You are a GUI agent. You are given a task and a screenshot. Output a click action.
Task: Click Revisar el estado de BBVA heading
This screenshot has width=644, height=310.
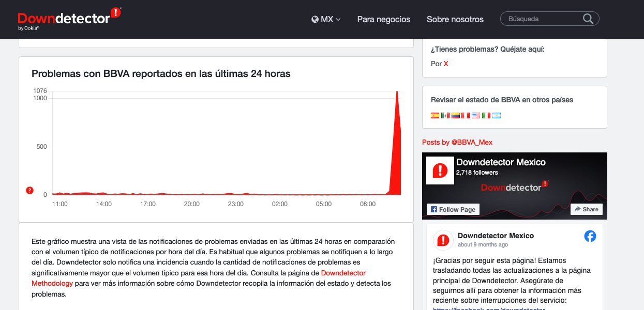pos(502,100)
